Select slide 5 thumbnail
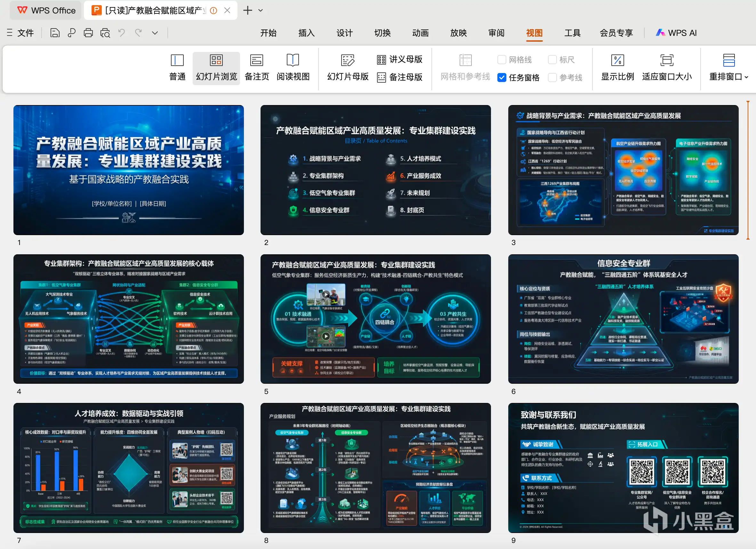 coord(375,319)
